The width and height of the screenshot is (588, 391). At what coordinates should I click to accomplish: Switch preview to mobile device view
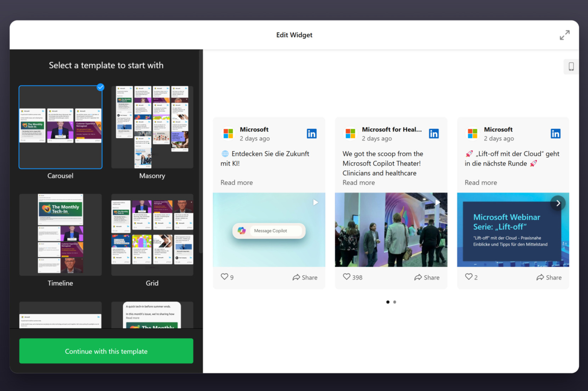pos(571,67)
